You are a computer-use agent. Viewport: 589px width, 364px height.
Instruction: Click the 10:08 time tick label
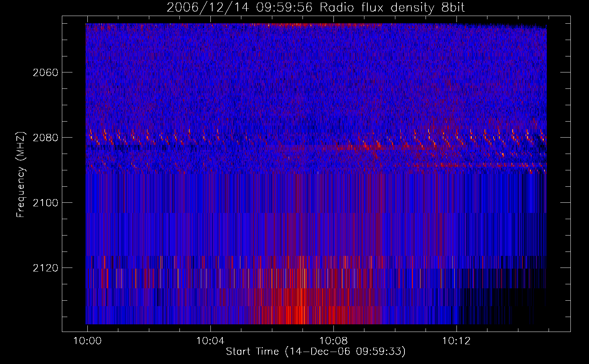pos(333,341)
